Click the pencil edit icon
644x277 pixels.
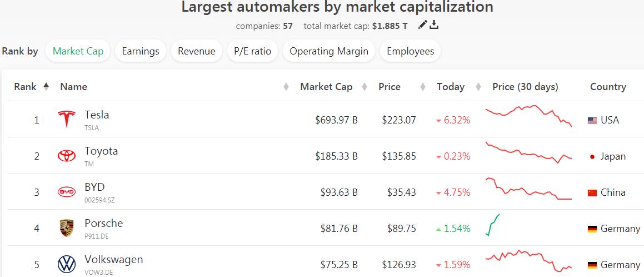(x=423, y=25)
